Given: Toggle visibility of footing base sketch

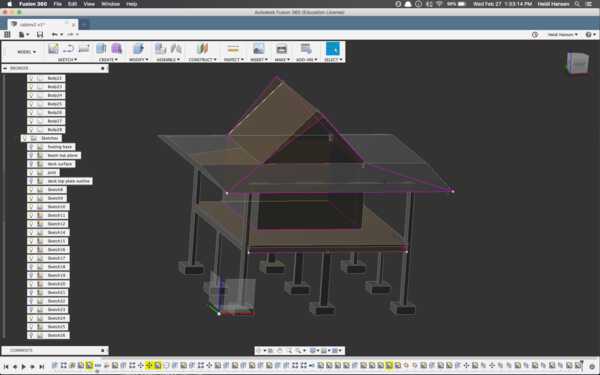Looking at the screenshot, I should tap(31, 147).
